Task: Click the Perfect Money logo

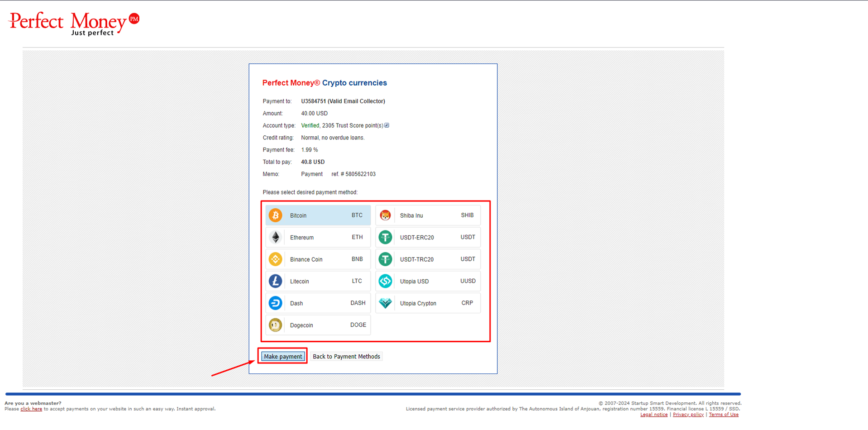Action: 74,24
